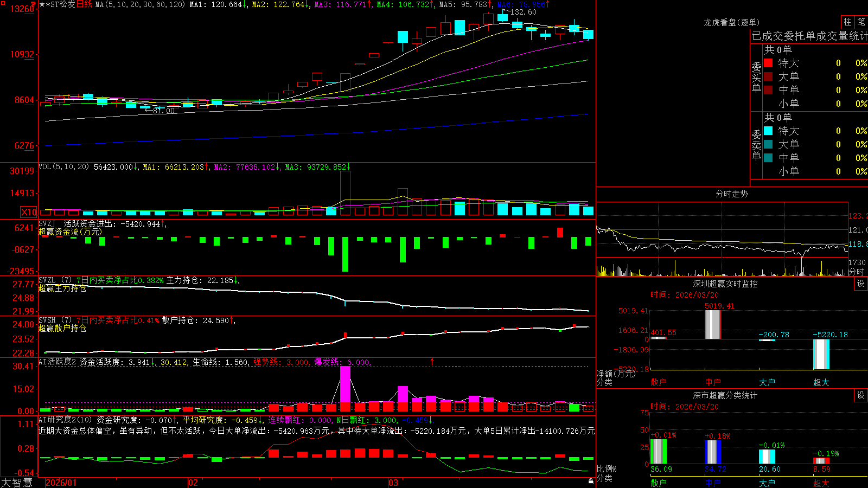Click the 近期大资金总体偏空 analysis text line
Viewport: 868px width, 488px height.
316,431
